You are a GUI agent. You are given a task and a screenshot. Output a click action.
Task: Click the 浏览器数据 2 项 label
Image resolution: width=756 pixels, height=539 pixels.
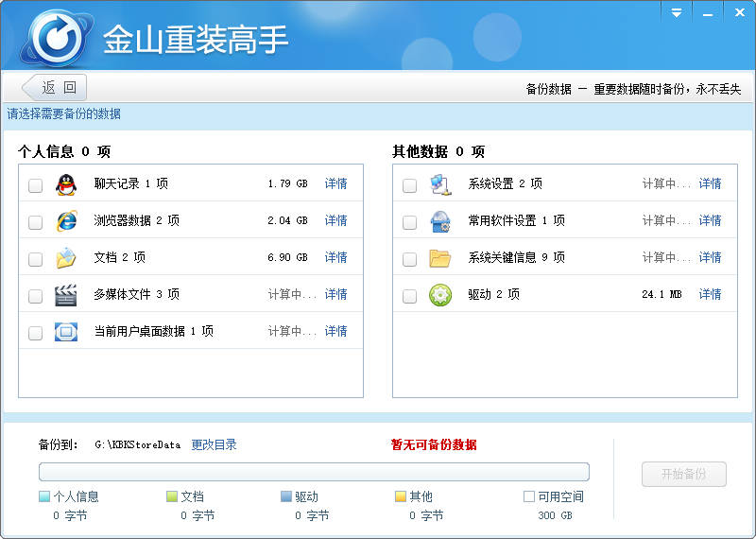click(x=136, y=220)
